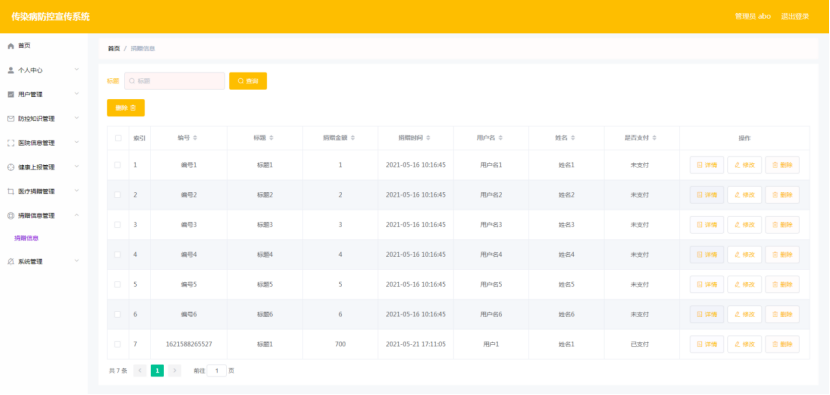The image size is (830, 395).
Task: Edit row 编号1 with 修改
Action: coord(744,165)
